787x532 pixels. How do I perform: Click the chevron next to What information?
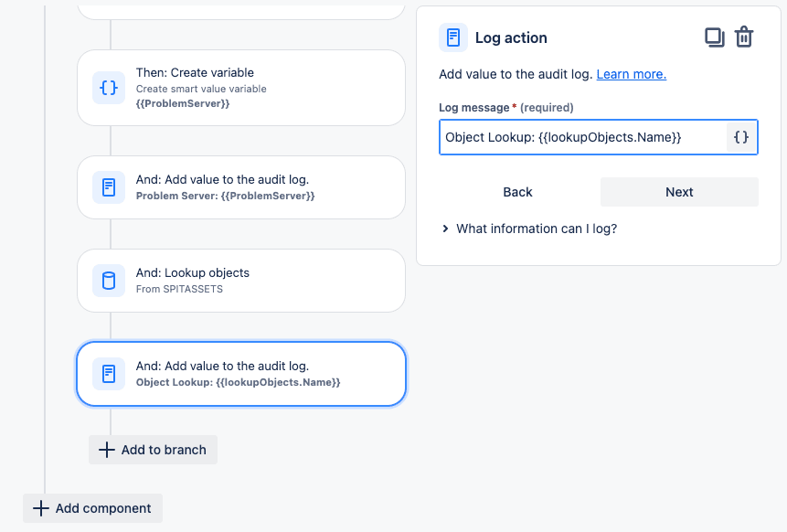[445, 229]
